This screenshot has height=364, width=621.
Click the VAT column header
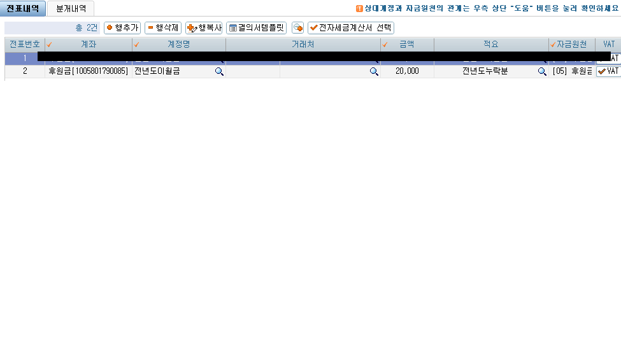pos(609,45)
